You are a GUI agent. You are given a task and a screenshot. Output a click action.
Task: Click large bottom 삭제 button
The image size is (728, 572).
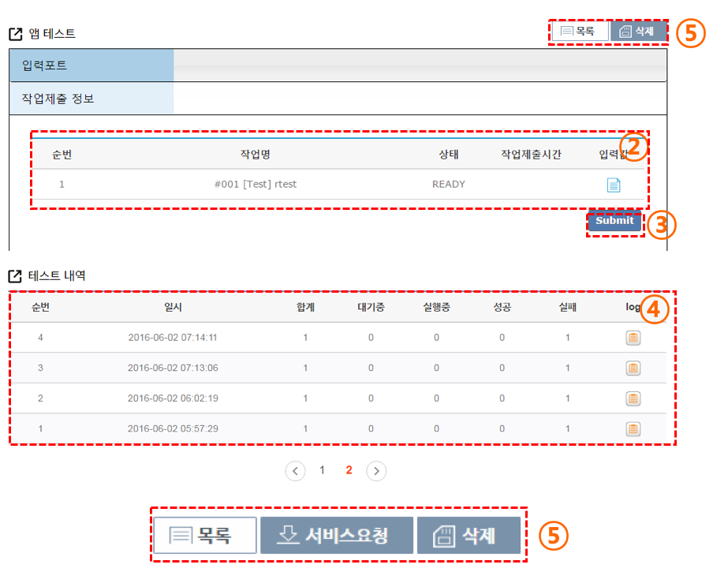[x=469, y=536]
